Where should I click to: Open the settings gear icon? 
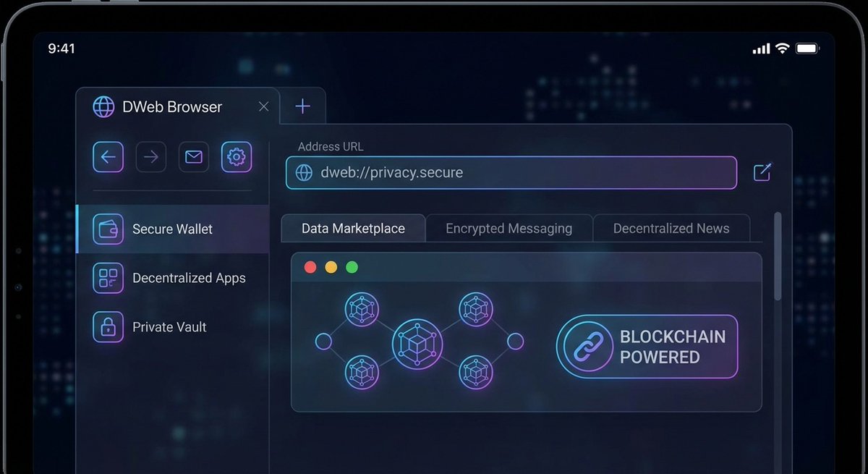tap(237, 157)
